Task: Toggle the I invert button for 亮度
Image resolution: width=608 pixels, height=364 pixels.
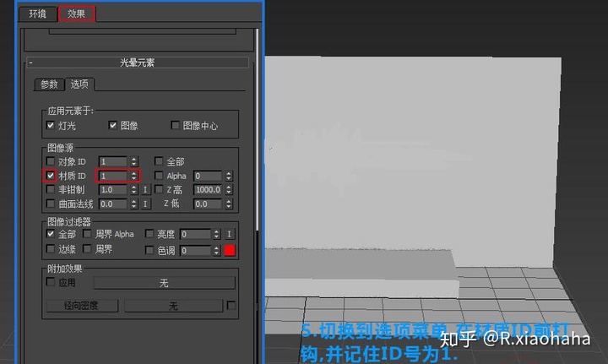Action: (229, 234)
